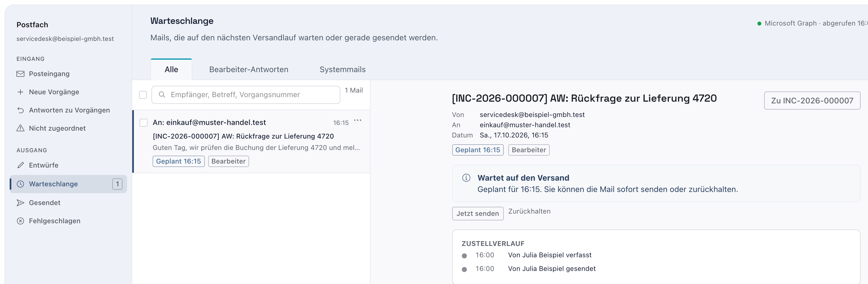Click the 'Geplant für 16:15' notice description
The image size is (868, 284).
608,189
